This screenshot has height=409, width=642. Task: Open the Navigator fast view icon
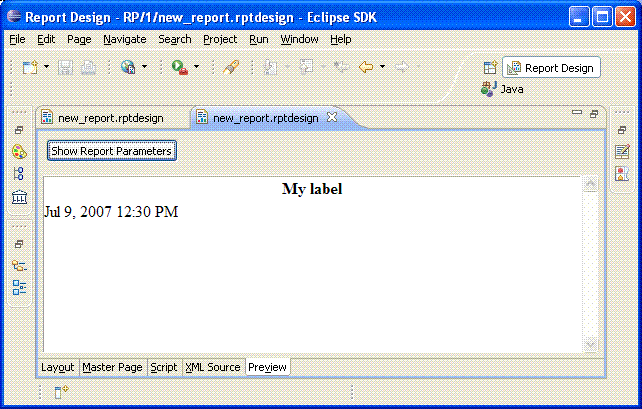click(19, 266)
